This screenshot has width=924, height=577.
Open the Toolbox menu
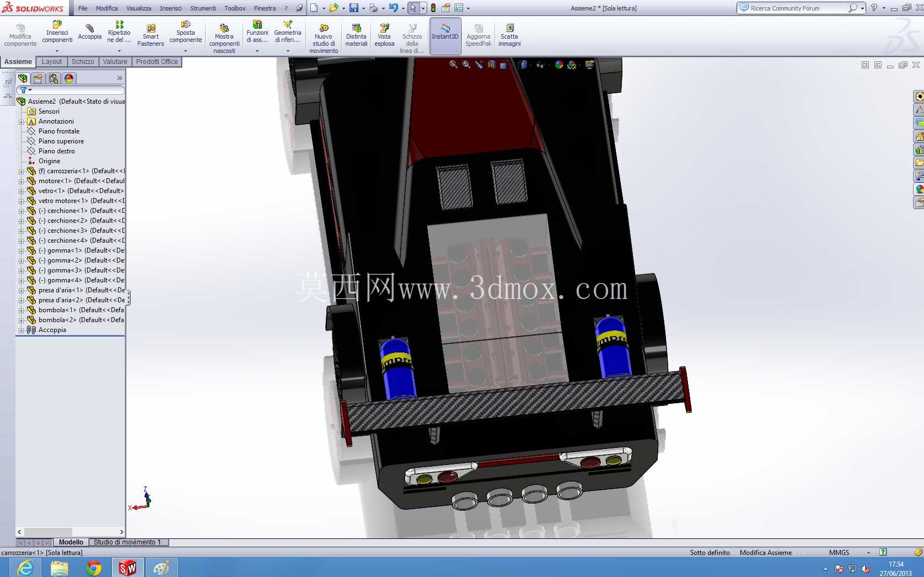tap(235, 8)
